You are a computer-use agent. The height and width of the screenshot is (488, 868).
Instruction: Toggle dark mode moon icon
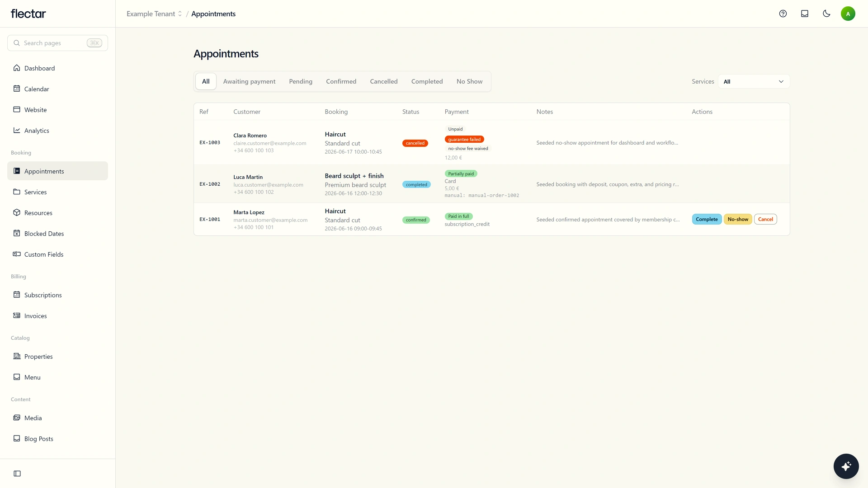coord(826,14)
